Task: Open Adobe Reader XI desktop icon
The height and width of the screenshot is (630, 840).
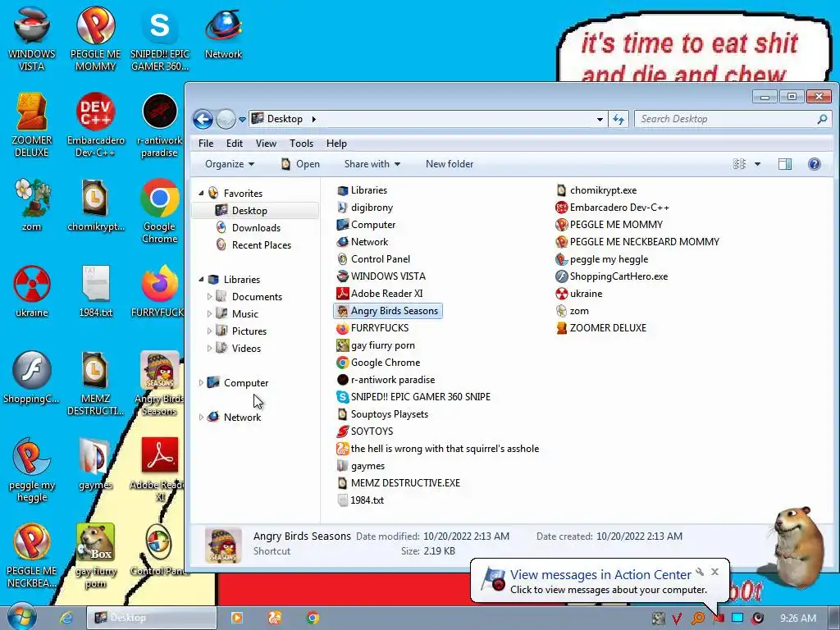Action: click(160, 470)
